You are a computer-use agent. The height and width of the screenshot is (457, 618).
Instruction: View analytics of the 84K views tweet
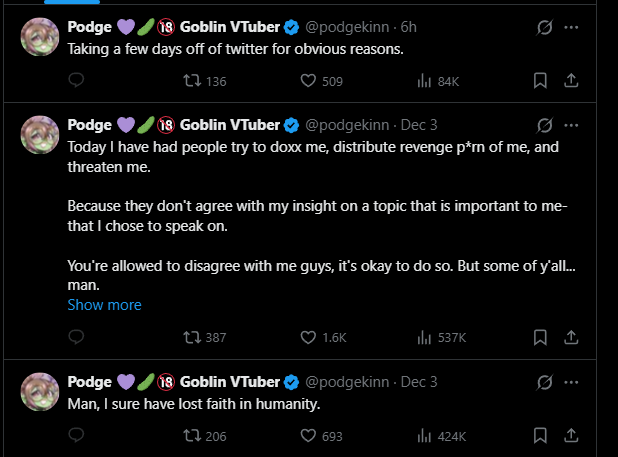(423, 82)
